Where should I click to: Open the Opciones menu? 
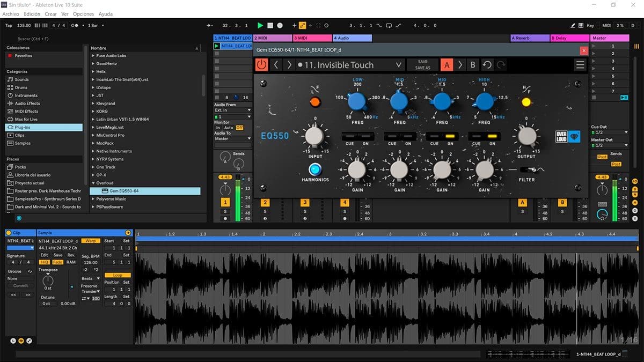83,14
